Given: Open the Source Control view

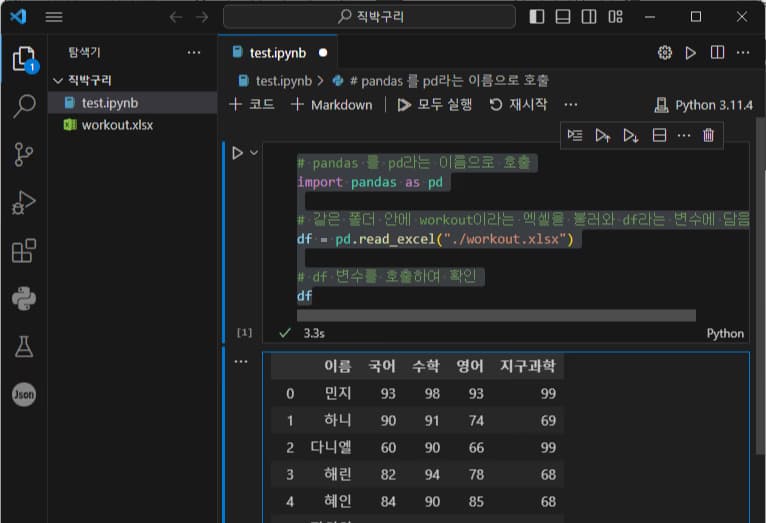Looking at the screenshot, I should 24,154.
